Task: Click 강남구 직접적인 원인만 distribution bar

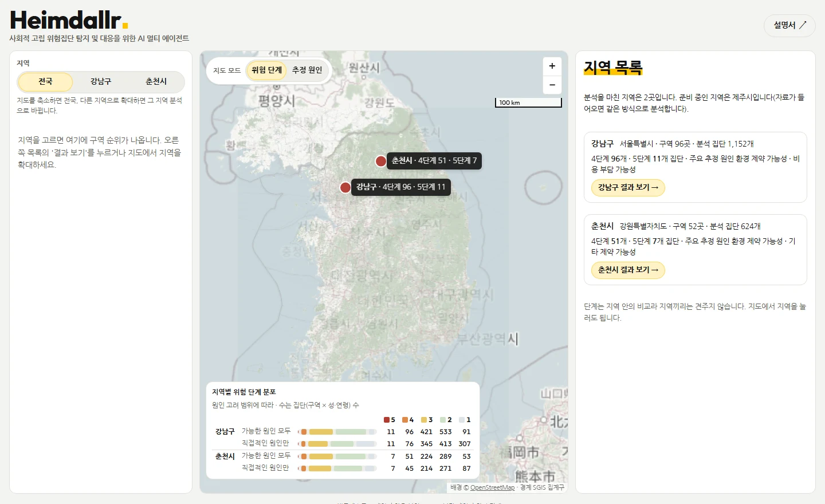Action: pyautogui.click(x=337, y=444)
